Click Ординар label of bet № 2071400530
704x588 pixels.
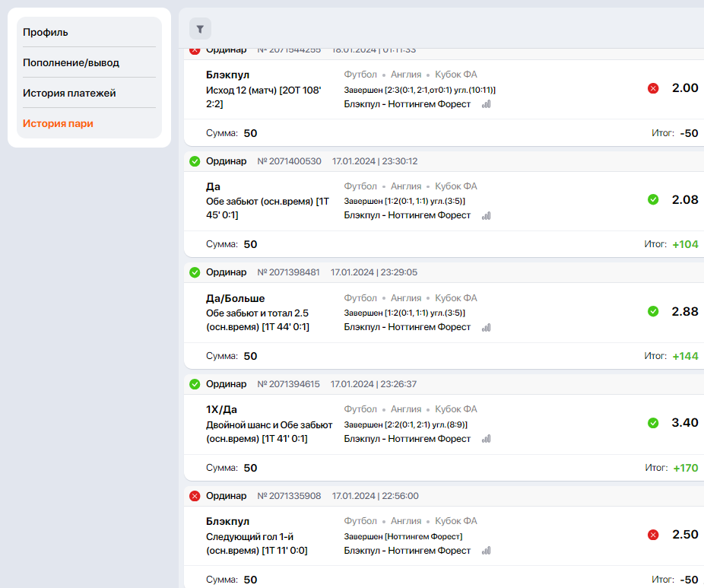point(227,161)
